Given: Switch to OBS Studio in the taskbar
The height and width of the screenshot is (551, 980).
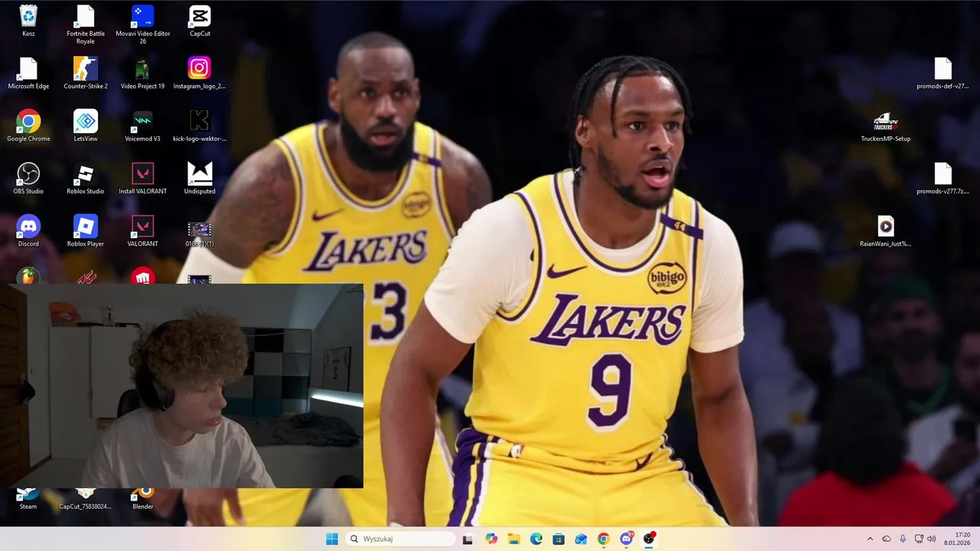Looking at the screenshot, I should pyautogui.click(x=649, y=539).
